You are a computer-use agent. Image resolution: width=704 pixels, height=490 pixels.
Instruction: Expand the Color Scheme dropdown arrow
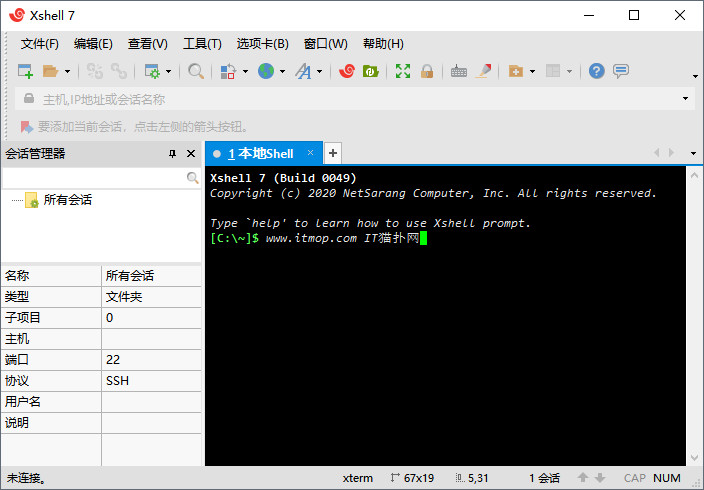(245, 71)
